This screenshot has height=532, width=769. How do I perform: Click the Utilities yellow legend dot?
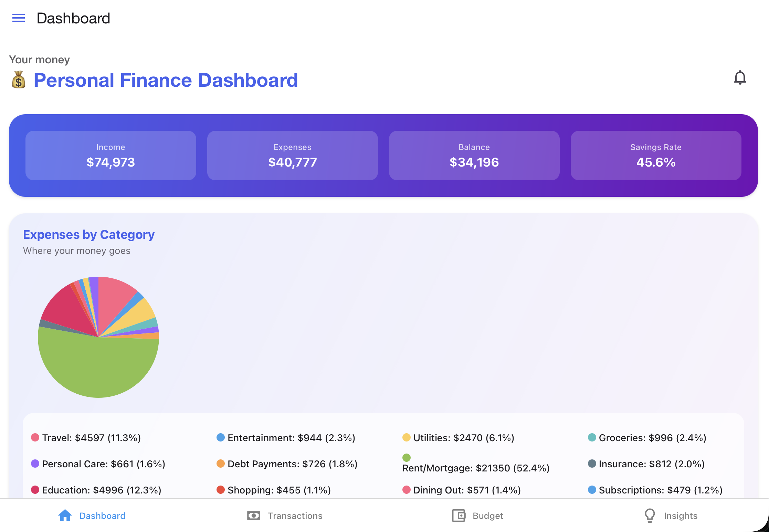tap(407, 437)
